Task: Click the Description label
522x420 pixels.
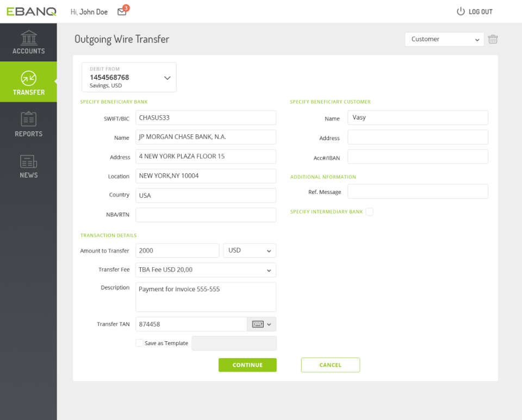Action: 115,287
